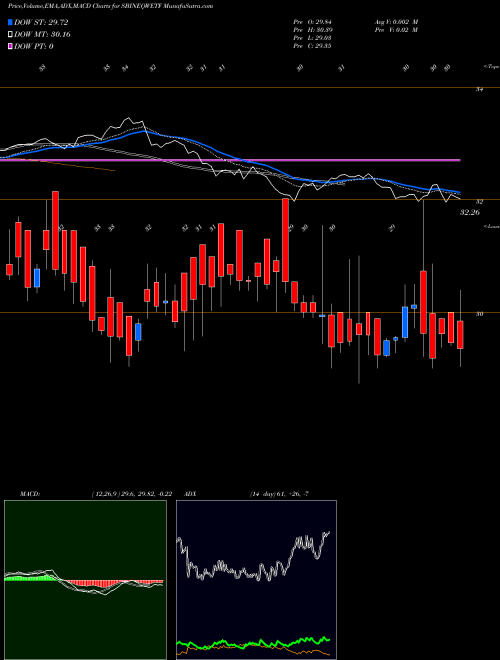Click the white DOW MT legend swatch
This screenshot has height=660, width=500.
pyautogui.click(x=11, y=35)
